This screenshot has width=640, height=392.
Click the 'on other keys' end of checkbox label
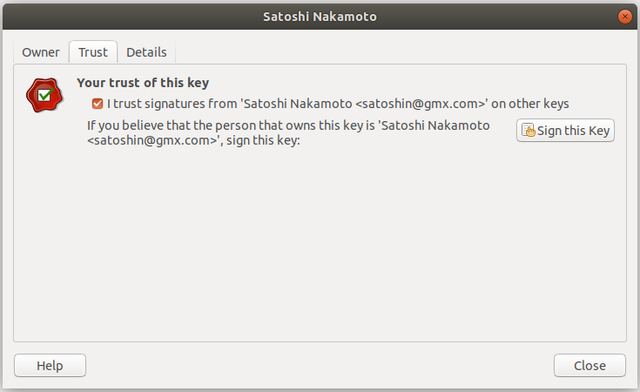pyautogui.click(x=530, y=104)
